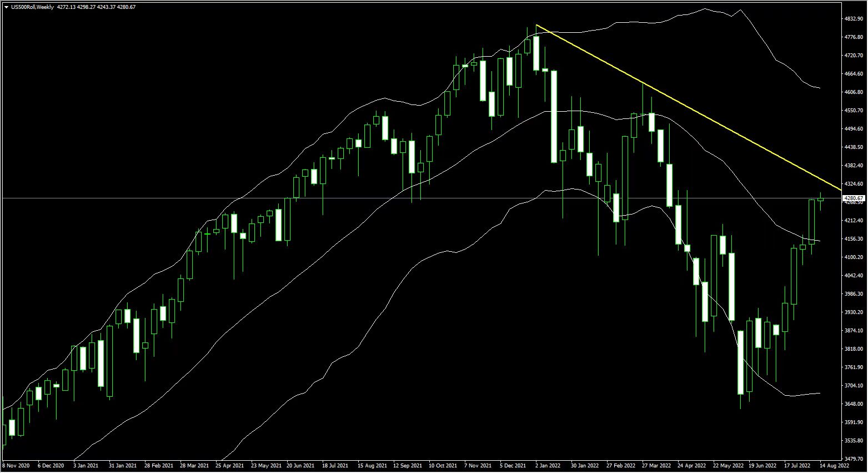Click the 2 Jan 2022 date label
Viewport: 868px width, 473px height.
[x=549, y=466]
